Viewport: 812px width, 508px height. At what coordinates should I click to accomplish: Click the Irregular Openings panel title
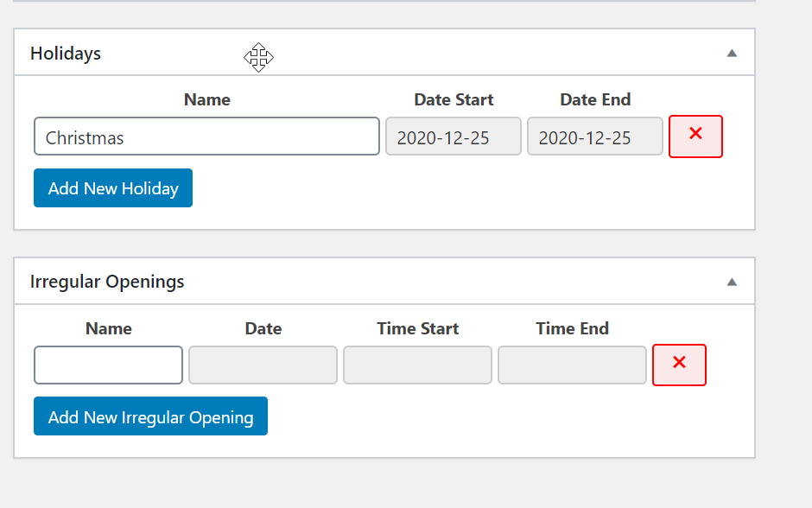click(x=107, y=282)
